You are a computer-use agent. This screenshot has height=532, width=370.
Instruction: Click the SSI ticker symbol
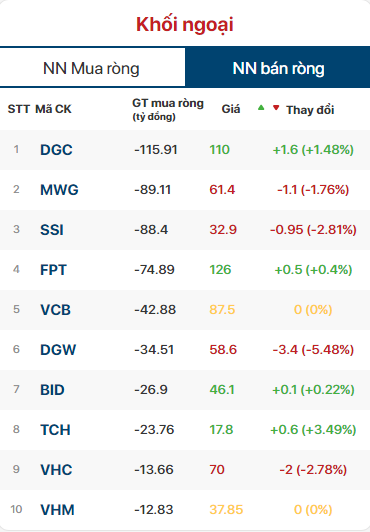click(x=52, y=230)
